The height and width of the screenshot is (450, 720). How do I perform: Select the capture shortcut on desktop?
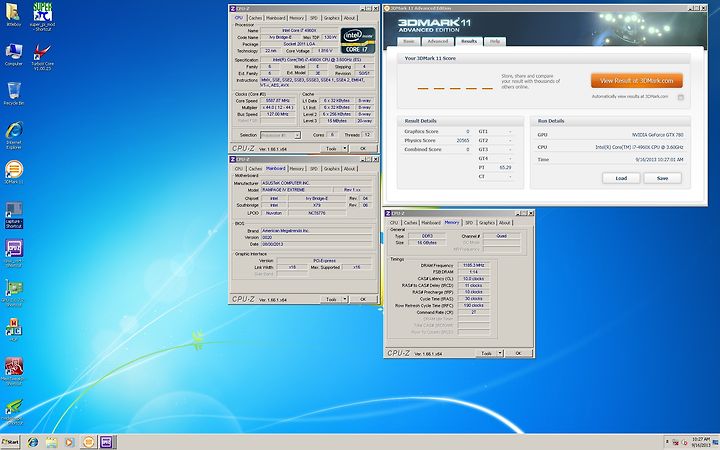click(14, 215)
